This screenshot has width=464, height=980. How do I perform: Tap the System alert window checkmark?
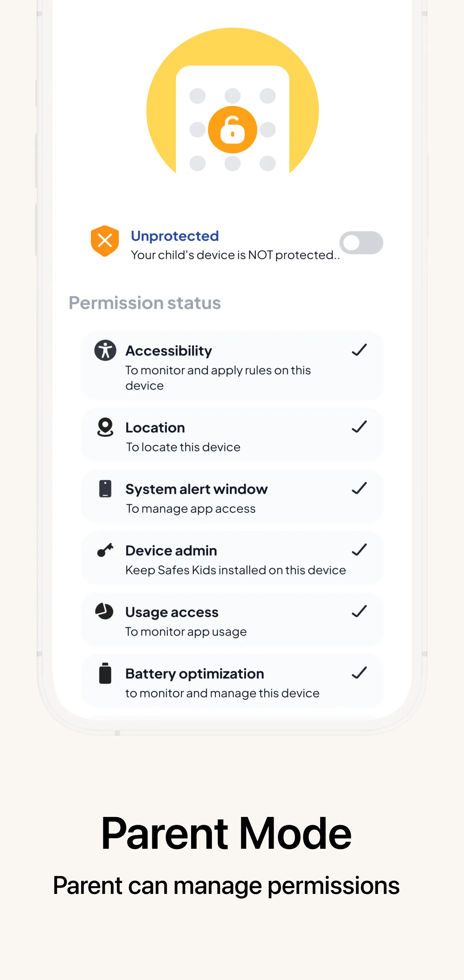click(359, 488)
